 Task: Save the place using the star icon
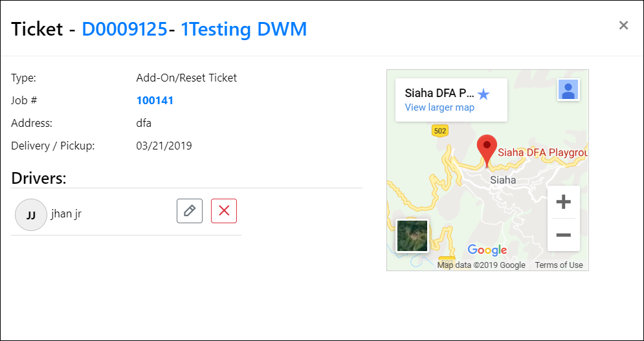483,94
